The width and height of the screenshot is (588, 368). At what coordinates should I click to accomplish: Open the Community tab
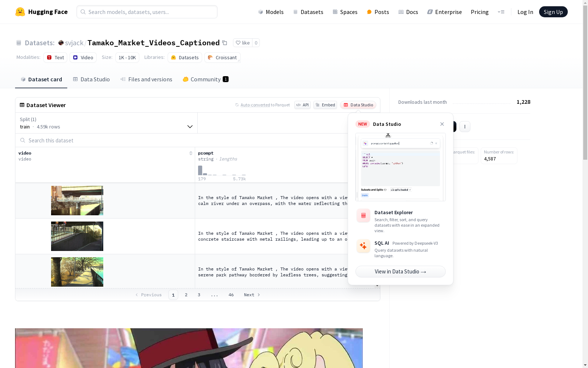pyautogui.click(x=205, y=79)
